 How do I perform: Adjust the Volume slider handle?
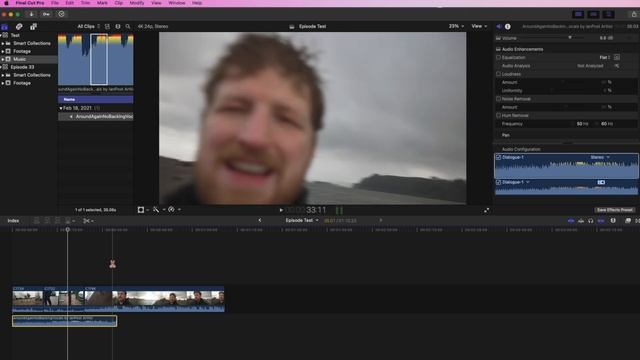pyautogui.click(x=570, y=38)
